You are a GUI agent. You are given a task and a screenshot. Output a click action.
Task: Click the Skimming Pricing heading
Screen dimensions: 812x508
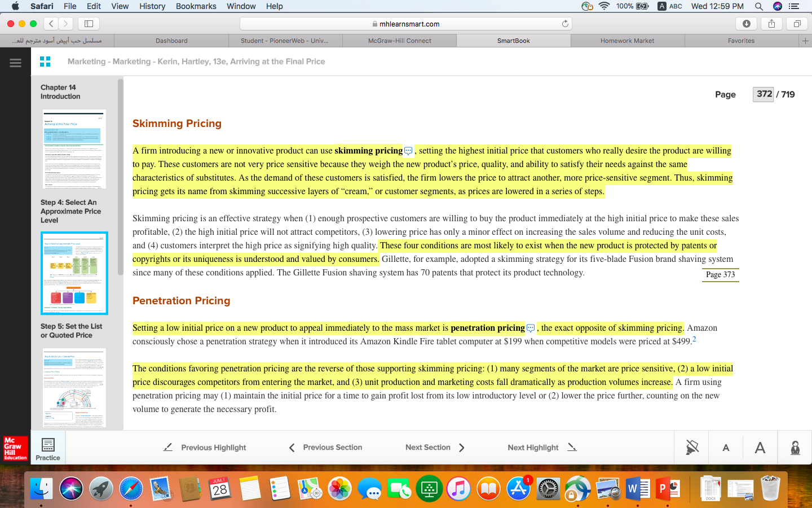[177, 124]
